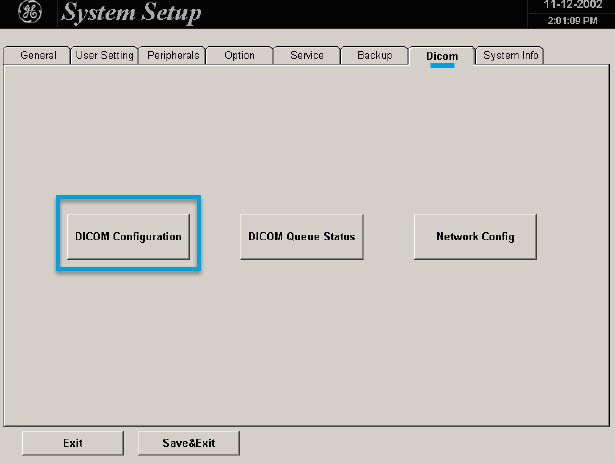View DICOM Queue Status
This screenshot has width=615, height=463.
pos(302,237)
